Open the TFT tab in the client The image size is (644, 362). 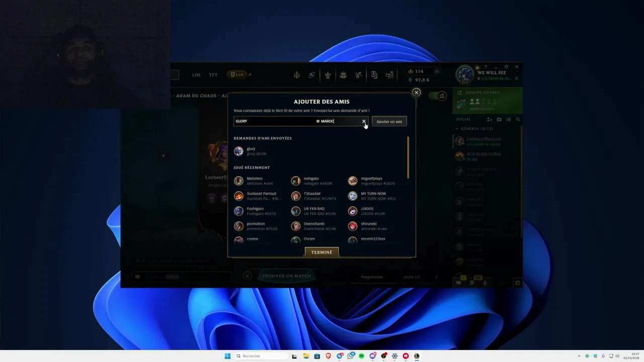(x=213, y=75)
